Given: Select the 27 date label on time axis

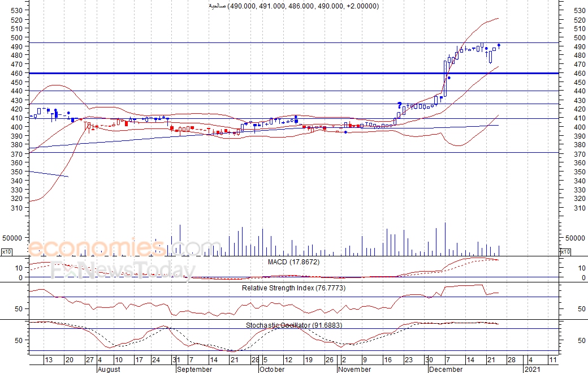Looking at the screenshot, I should click(x=90, y=360).
